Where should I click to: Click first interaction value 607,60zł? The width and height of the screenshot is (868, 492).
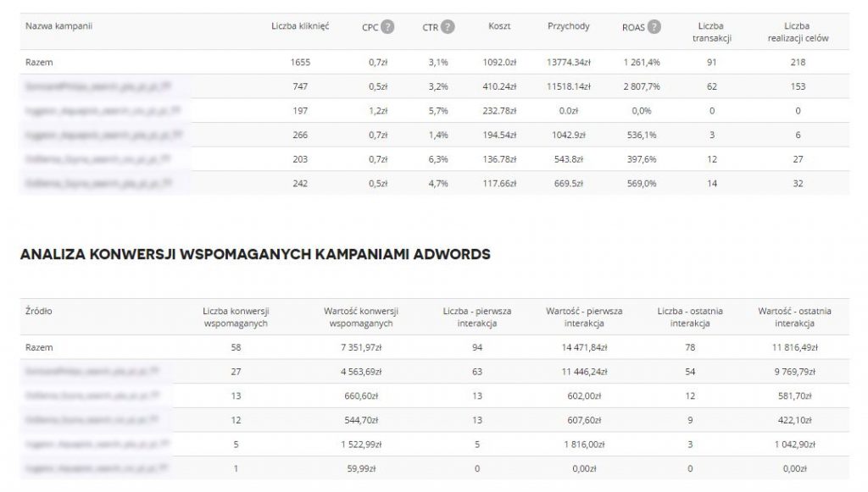584,421
